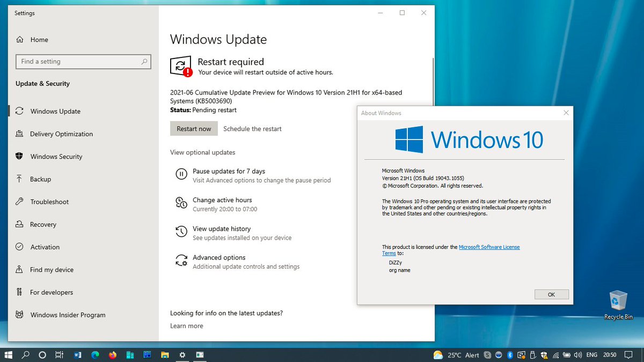Click the For developers icon
The image size is (644, 362).
click(20, 292)
